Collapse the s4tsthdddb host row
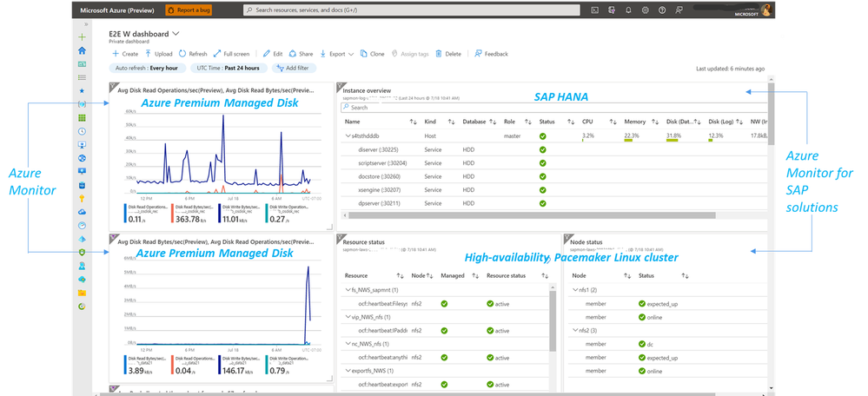868x396 pixels. [x=348, y=136]
